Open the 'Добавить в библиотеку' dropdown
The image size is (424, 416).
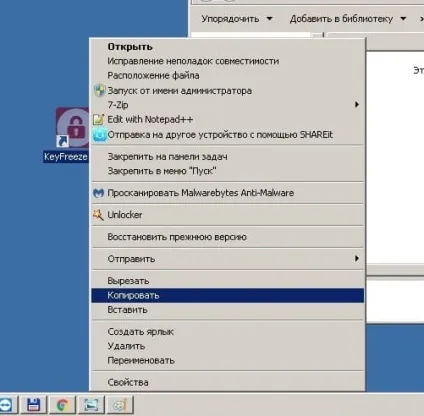[x=348, y=19]
